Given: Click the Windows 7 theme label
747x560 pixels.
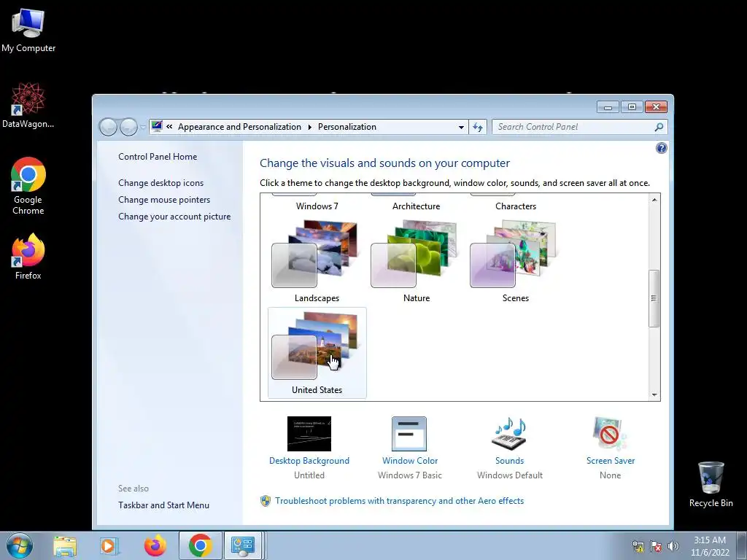Looking at the screenshot, I should click(x=317, y=206).
